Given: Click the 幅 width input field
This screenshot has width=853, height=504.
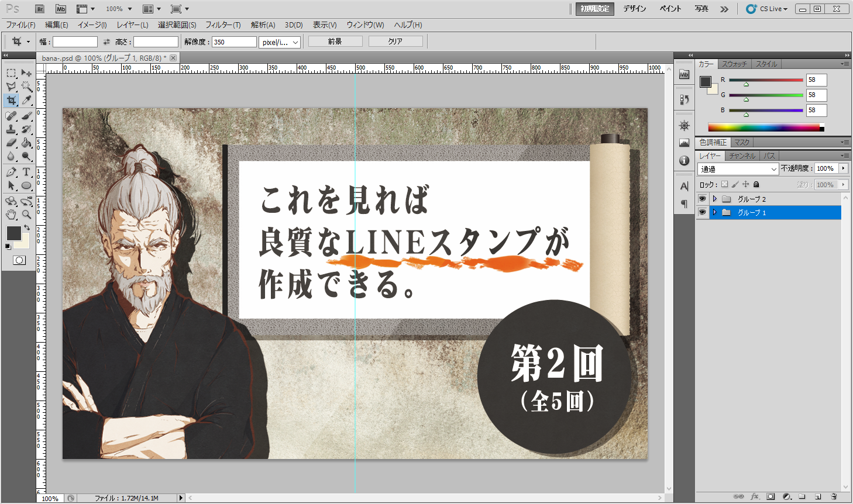Looking at the screenshot, I should (x=75, y=42).
